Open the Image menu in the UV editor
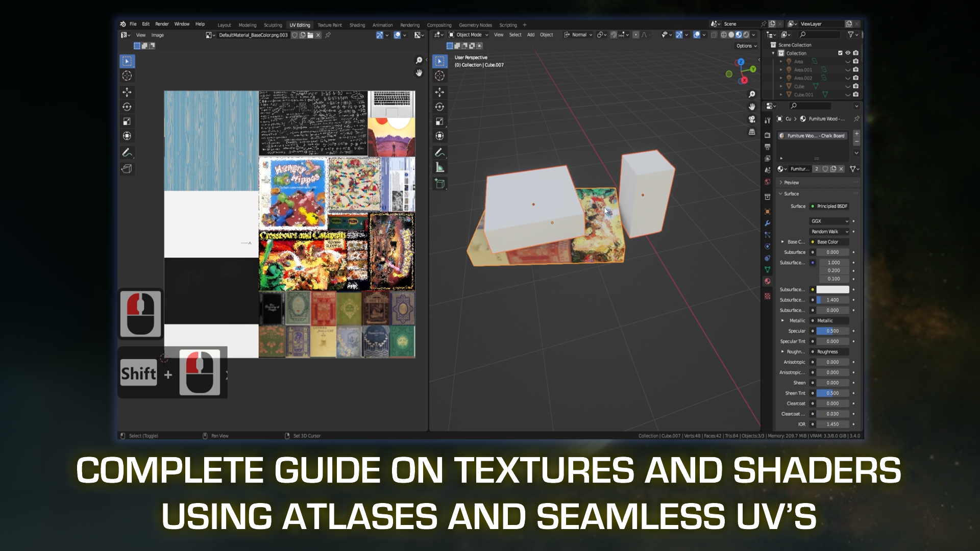Viewport: 980px width, 551px height. coord(157,35)
